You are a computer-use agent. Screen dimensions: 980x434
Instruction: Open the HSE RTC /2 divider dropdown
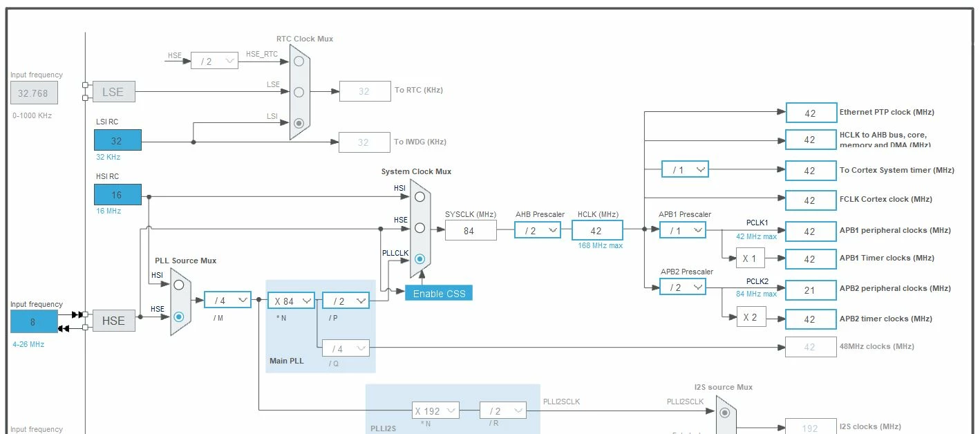pos(214,61)
